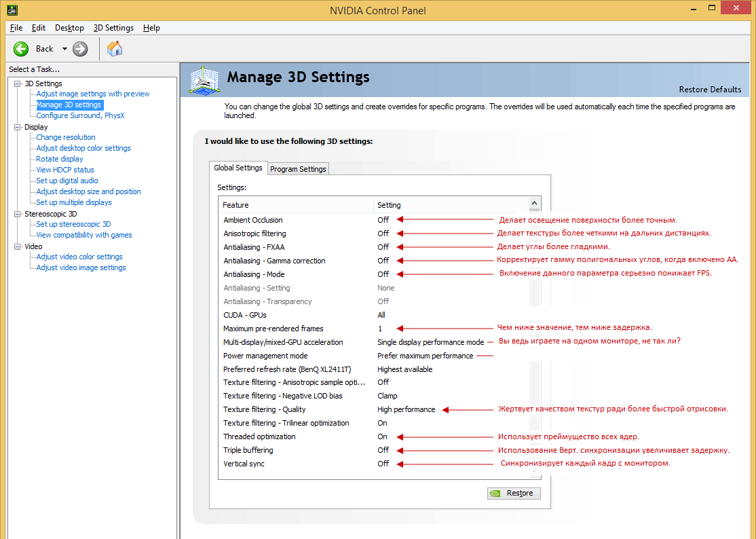Open the Help menu
The width and height of the screenshot is (756, 539).
(x=151, y=28)
